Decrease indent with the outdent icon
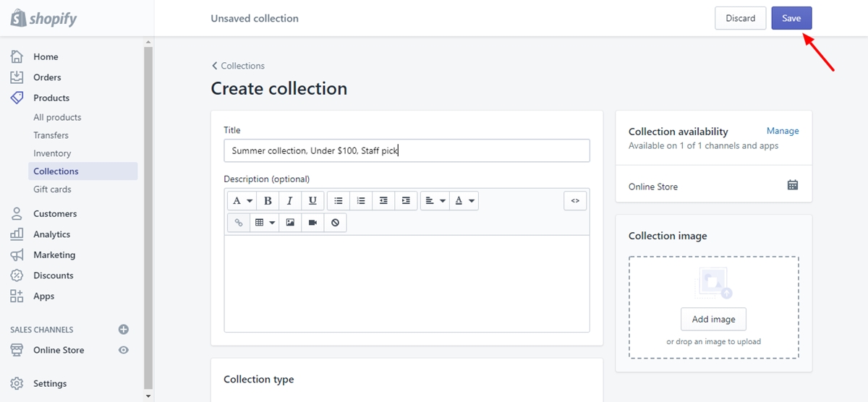 point(383,201)
